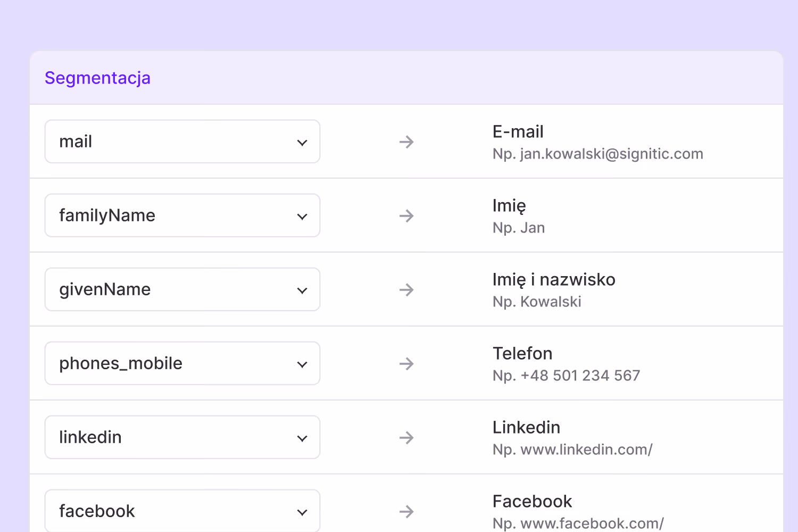Viewport: 798px width, 532px height.
Task: Expand the familyName dropdown chevron
Action: coord(302,217)
